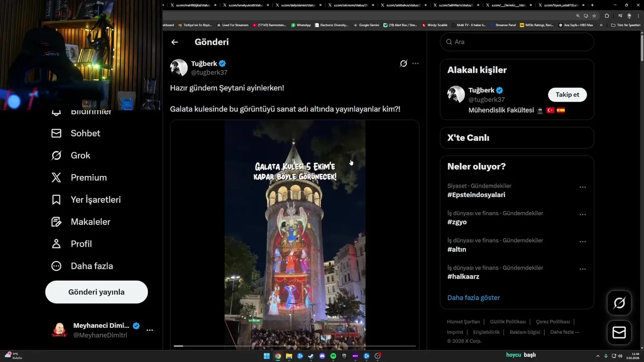Open options dots for #Epsteindosyalari trend
Screen dimensions: 644x362
583,187
